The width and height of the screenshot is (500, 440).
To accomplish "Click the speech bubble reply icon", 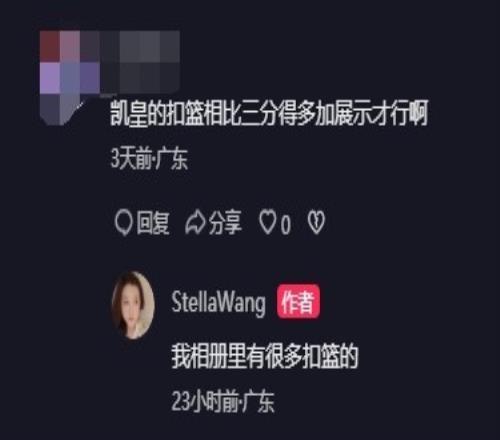I will (x=124, y=223).
